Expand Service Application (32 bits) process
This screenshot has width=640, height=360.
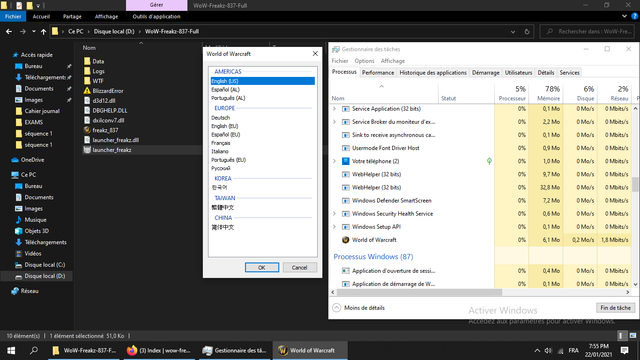pyautogui.click(x=334, y=109)
